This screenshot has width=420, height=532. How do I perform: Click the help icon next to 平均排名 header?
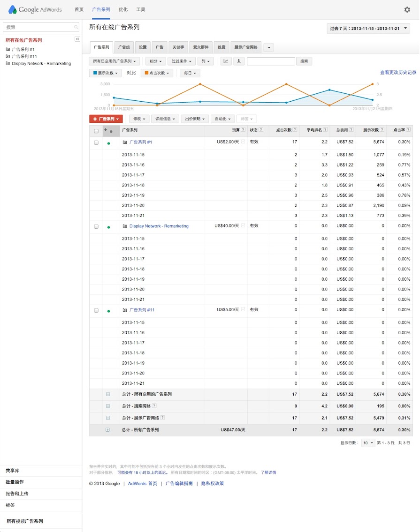325,130
